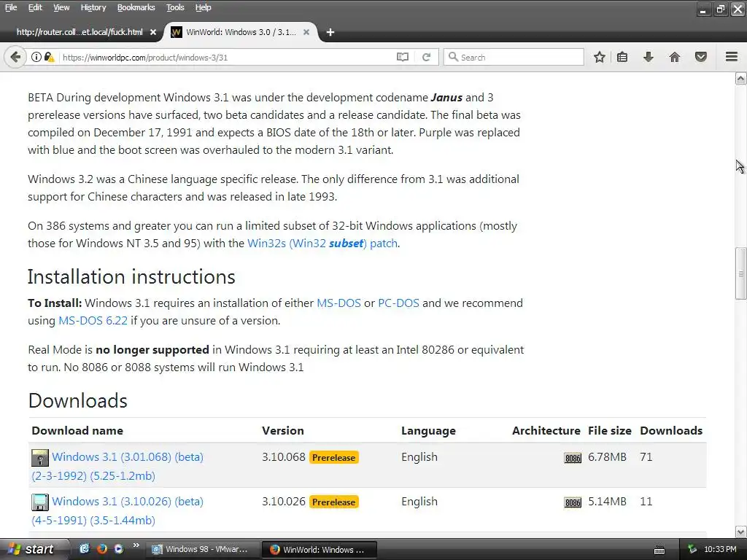Open the MS-DOS link
The height and width of the screenshot is (560, 747).
(338, 303)
